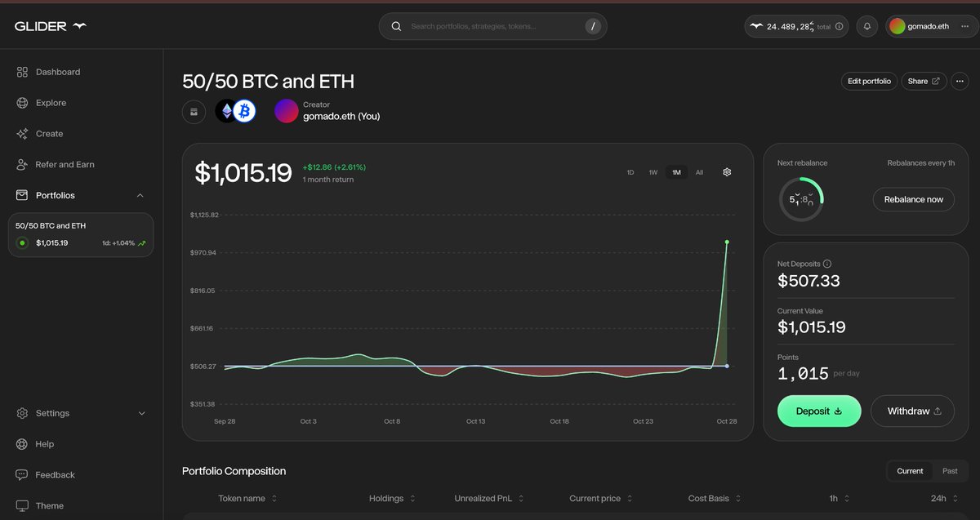980x520 pixels.
Task: Click the Share button
Action: pyautogui.click(x=924, y=81)
